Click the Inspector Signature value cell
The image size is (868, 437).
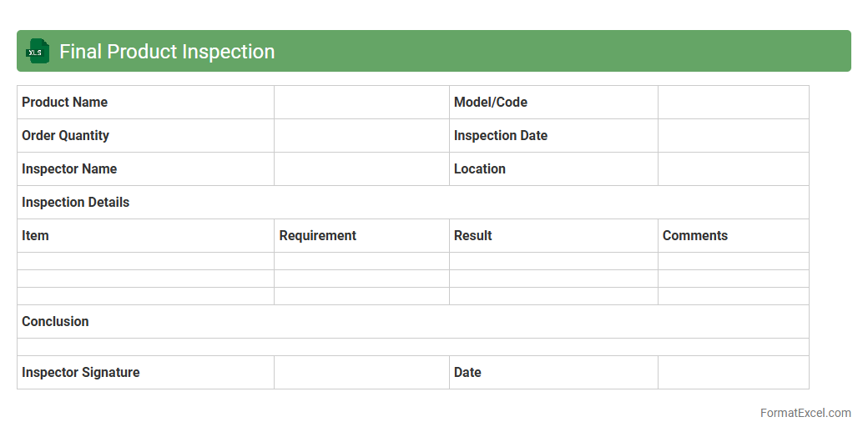(361, 373)
